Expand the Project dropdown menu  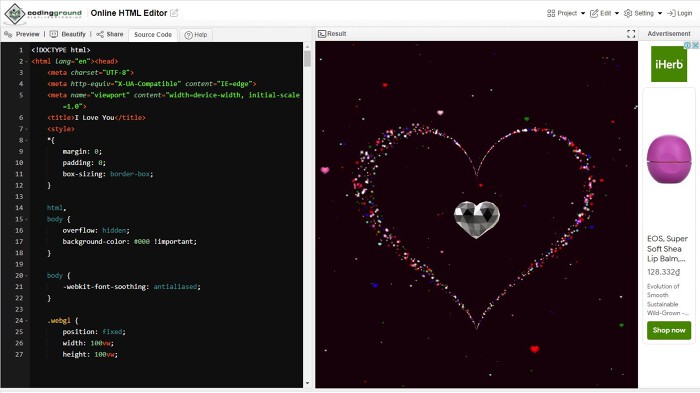point(566,13)
